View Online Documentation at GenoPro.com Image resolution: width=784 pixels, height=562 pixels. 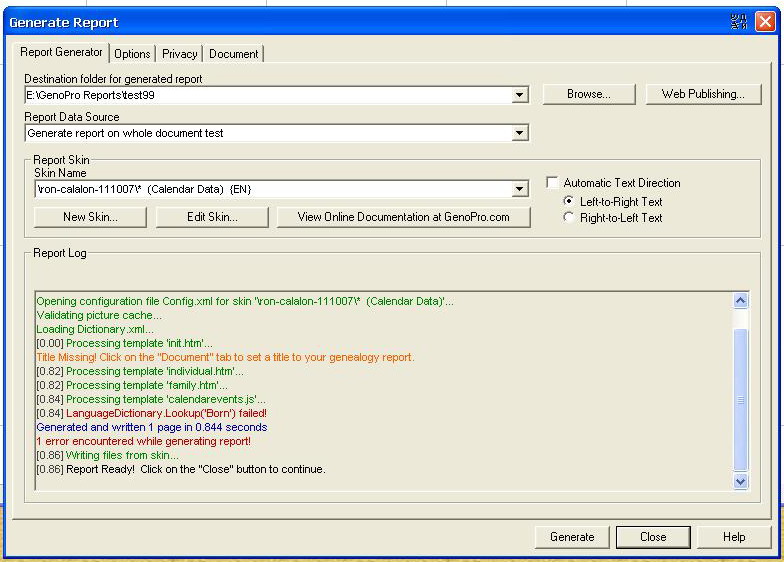403,217
